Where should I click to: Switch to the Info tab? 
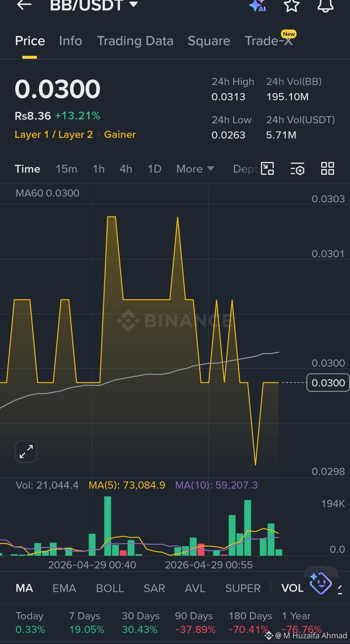point(70,41)
